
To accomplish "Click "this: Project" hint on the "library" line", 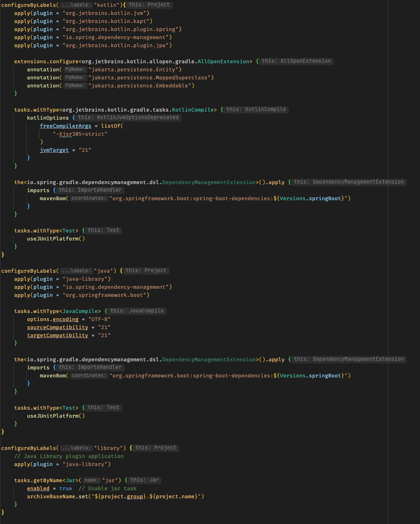I will pyautogui.click(x=156, y=448).
